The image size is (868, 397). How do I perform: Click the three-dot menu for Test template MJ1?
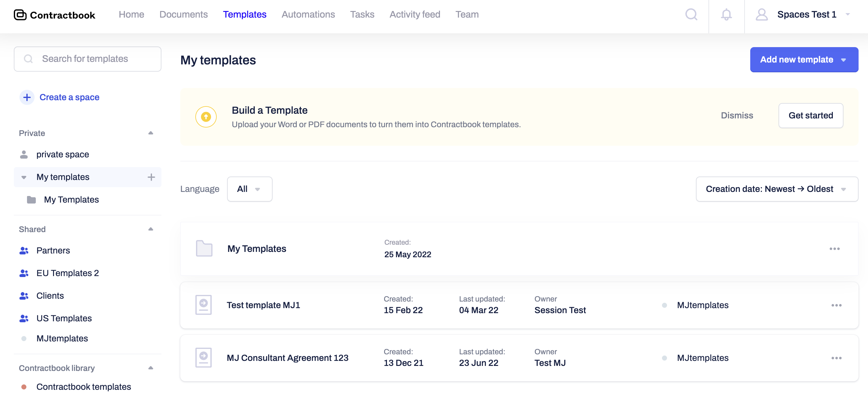[837, 305]
